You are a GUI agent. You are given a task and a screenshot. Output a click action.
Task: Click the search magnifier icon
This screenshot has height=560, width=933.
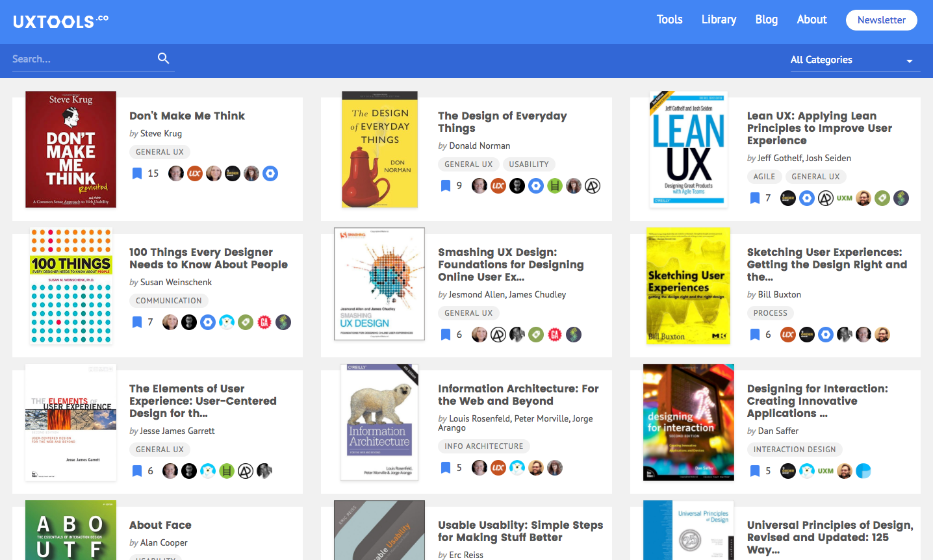164,58
